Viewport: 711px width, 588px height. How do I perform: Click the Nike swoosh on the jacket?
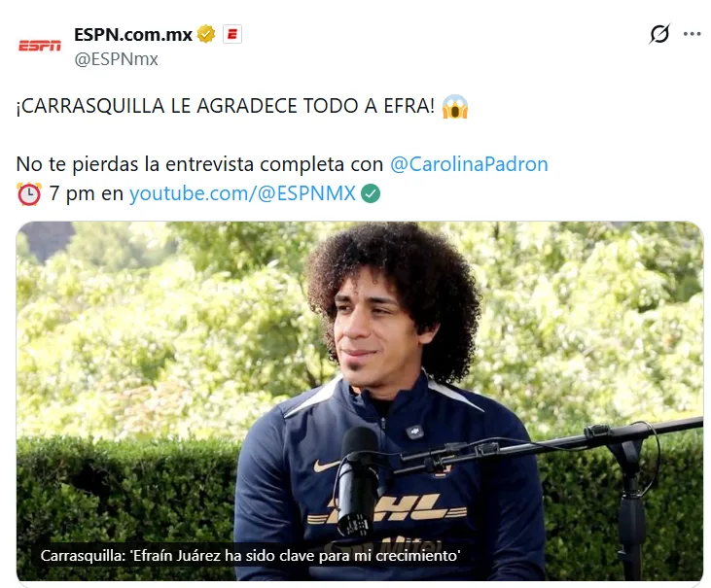(326, 466)
